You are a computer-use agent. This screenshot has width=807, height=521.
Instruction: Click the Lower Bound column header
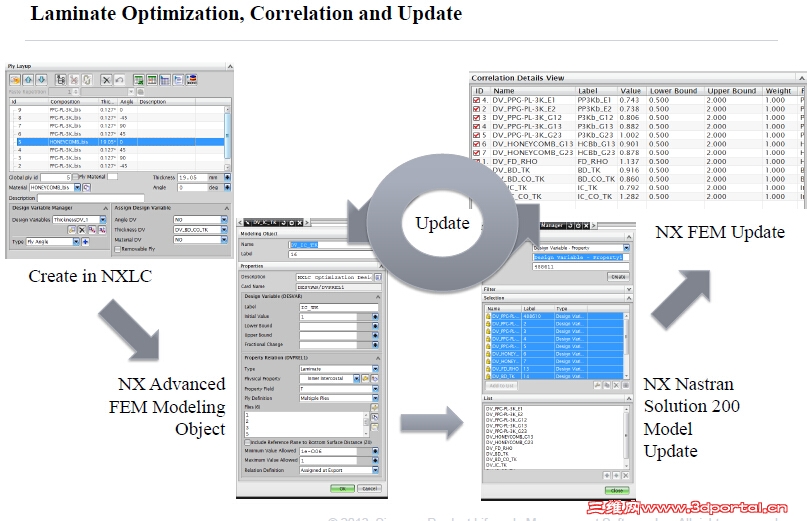673,91
